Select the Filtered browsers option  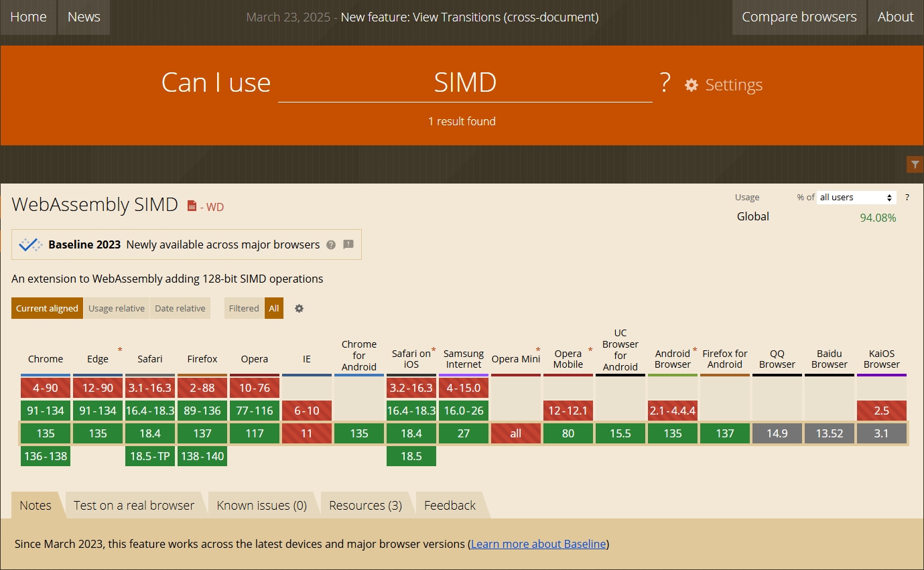[244, 308]
